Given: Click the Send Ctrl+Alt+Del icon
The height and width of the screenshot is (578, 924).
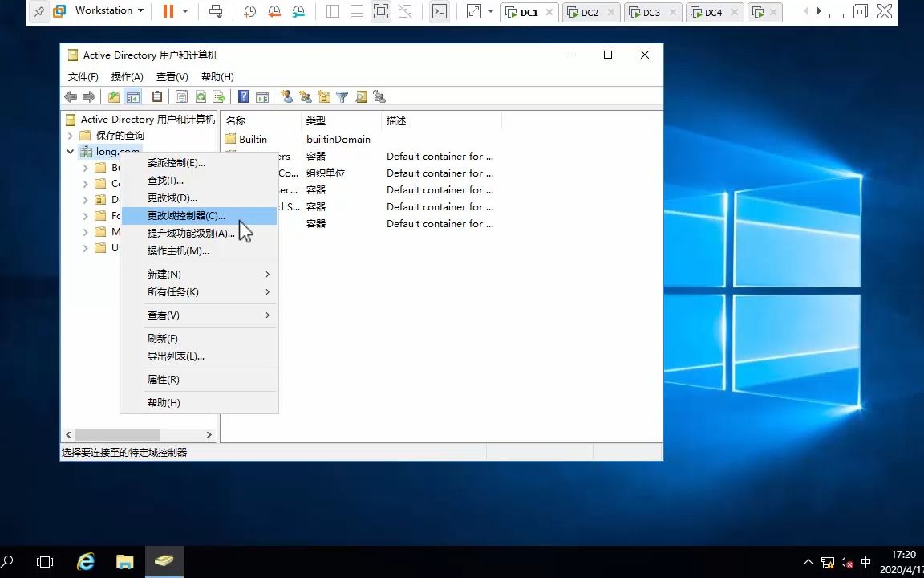Looking at the screenshot, I should [x=217, y=10].
